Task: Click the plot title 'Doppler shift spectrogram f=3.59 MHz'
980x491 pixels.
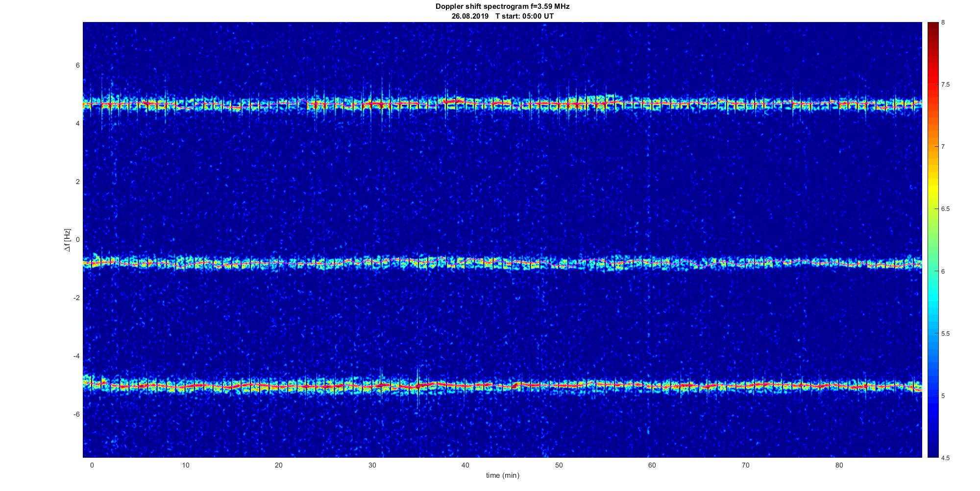Action: (502, 6)
